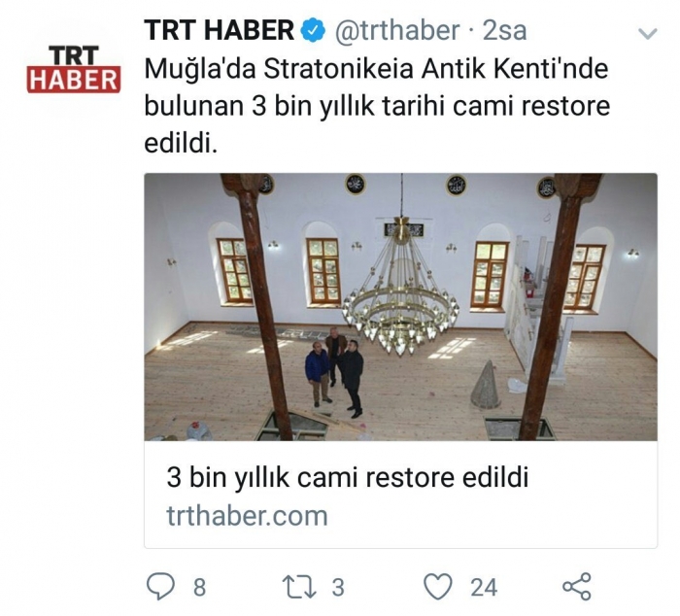The width and height of the screenshot is (680, 616).
Task: Click the retweet count 3
Action: tap(338, 588)
